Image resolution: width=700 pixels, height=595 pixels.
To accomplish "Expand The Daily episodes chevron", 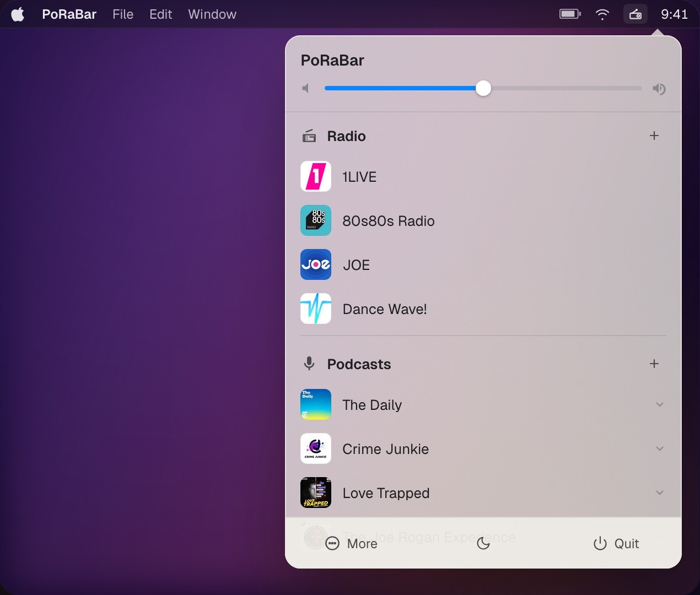I will click(x=660, y=404).
